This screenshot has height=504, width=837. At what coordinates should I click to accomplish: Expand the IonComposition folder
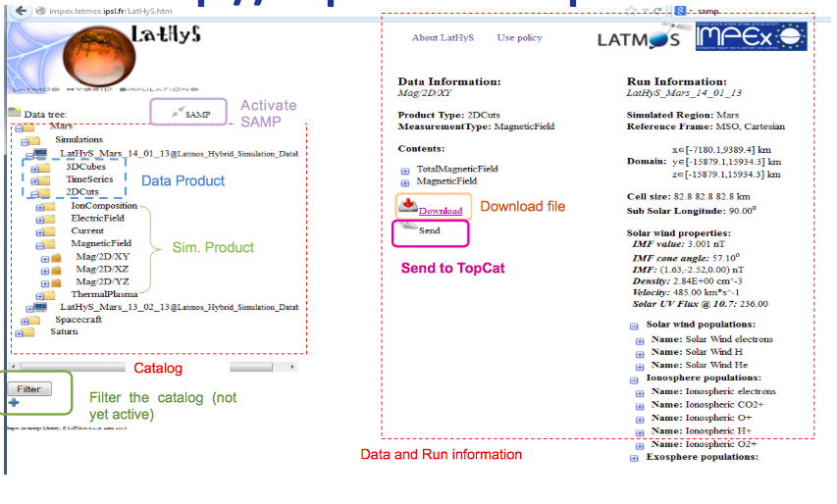click(40, 208)
